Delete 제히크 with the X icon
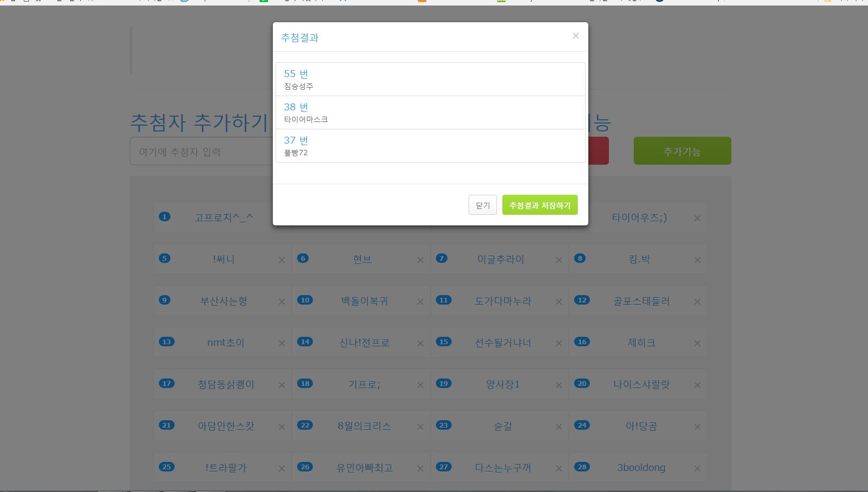This screenshot has width=868, height=492. [x=697, y=343]
